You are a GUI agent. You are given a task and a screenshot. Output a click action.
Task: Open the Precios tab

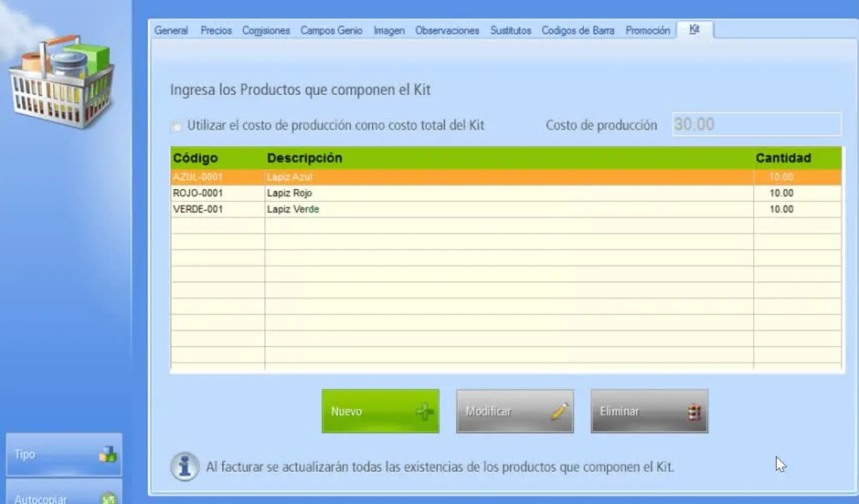[x=216, y=31]
